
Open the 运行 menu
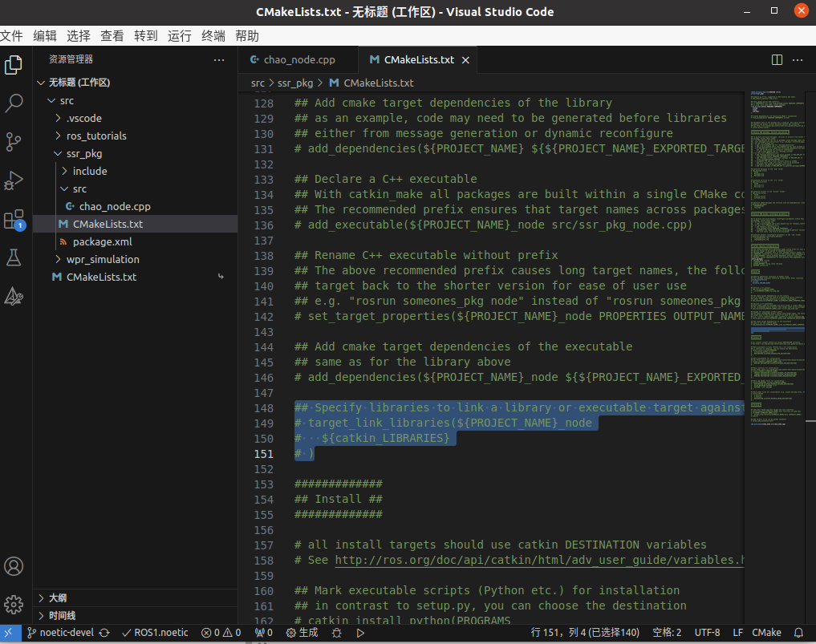180,36
